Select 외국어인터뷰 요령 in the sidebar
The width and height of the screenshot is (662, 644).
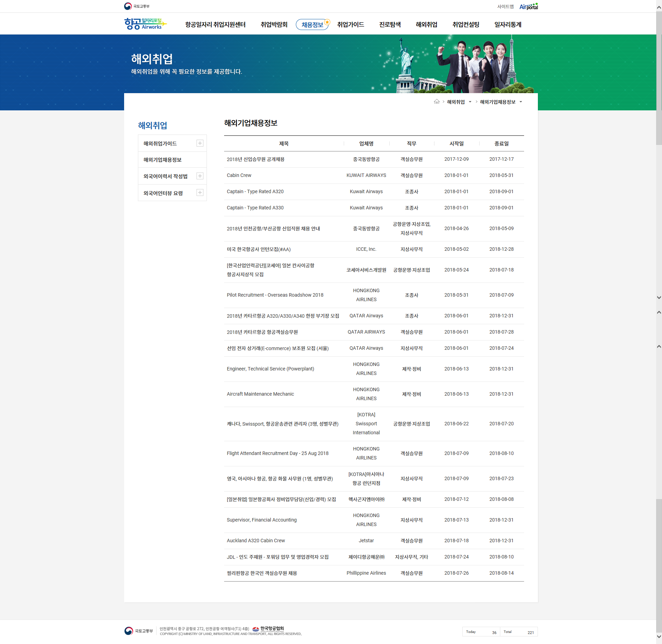[163, 193]
